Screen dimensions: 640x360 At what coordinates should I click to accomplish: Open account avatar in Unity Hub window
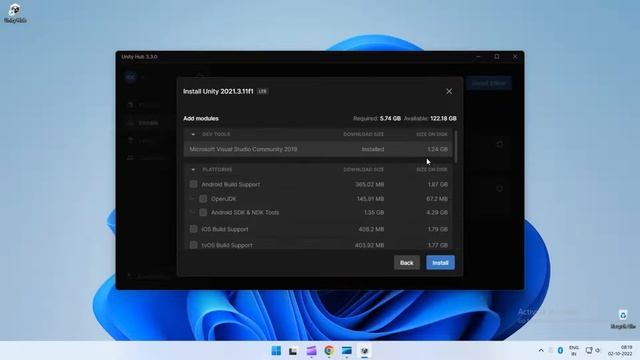click(131, 77)
